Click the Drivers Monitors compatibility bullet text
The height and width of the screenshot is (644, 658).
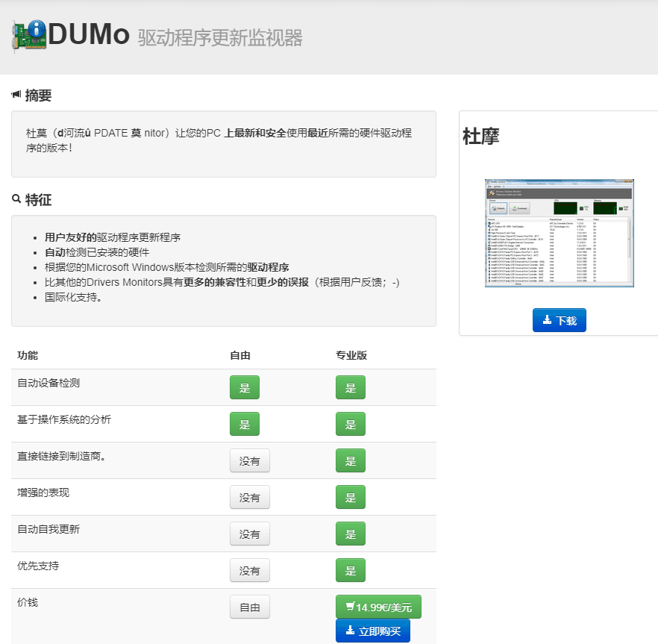pos(222,282)
